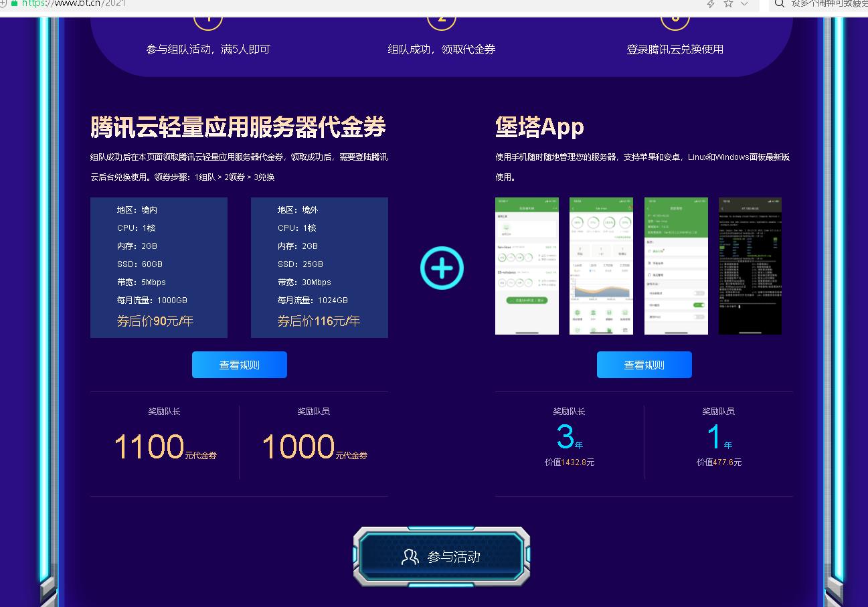Click the 登录腾讯云兑换使用 step text
The height and width of the screenshot is (607, 868).
[x=675, y=50]
